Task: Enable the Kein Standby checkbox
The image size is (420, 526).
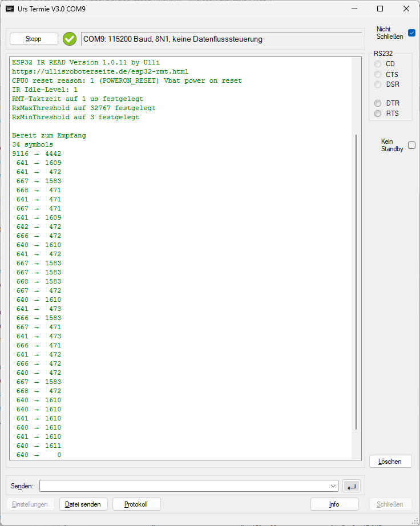Action: point(411,145)
